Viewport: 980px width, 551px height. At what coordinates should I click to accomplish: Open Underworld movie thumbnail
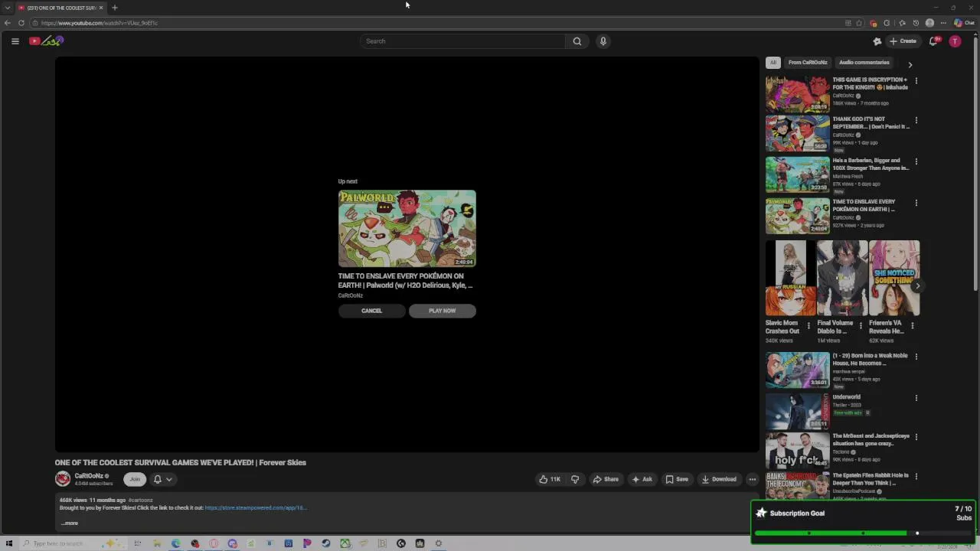[798, 411]
